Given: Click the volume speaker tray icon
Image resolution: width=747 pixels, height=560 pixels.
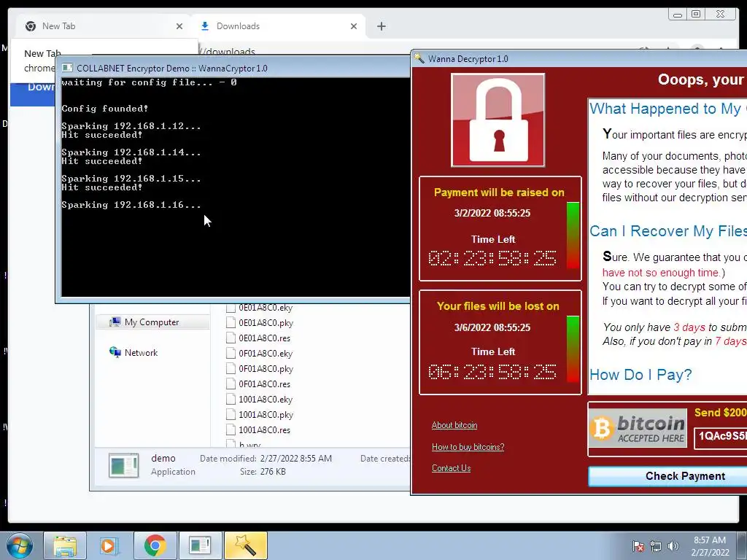Looking at the screenshot, I should [673, 547].
